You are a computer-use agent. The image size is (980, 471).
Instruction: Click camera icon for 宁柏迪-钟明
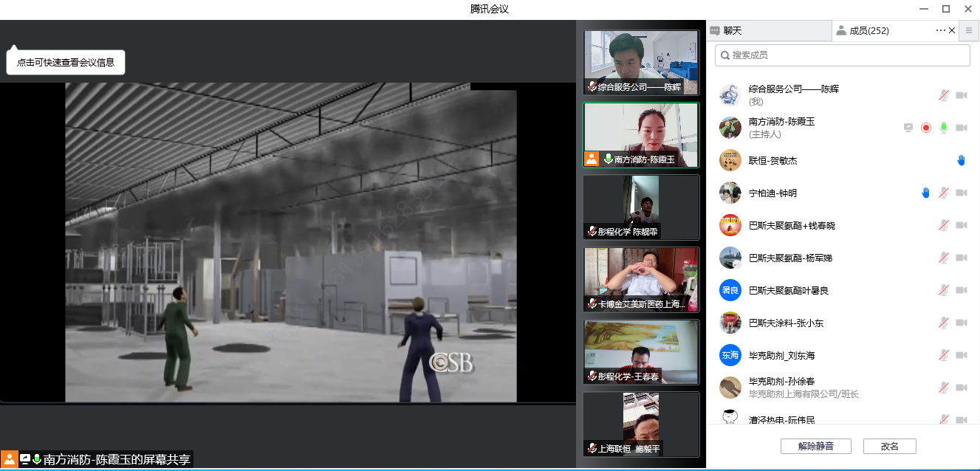click(x=962, y=193)
